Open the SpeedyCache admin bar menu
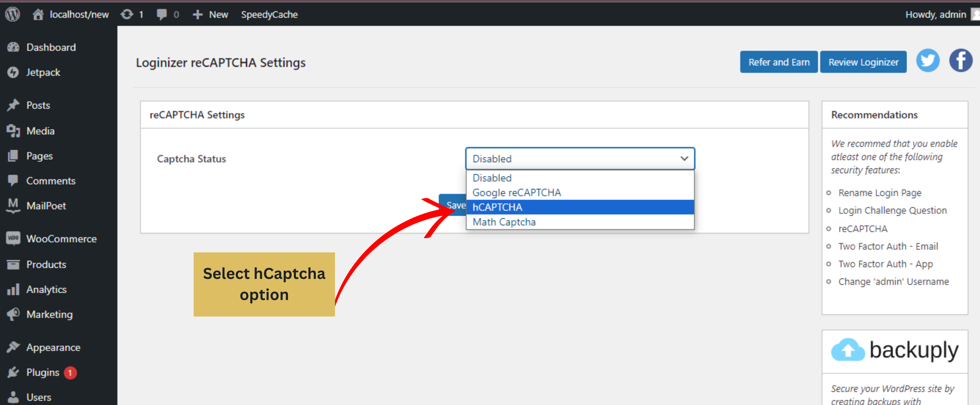980x405 pixels. [269, 14]
